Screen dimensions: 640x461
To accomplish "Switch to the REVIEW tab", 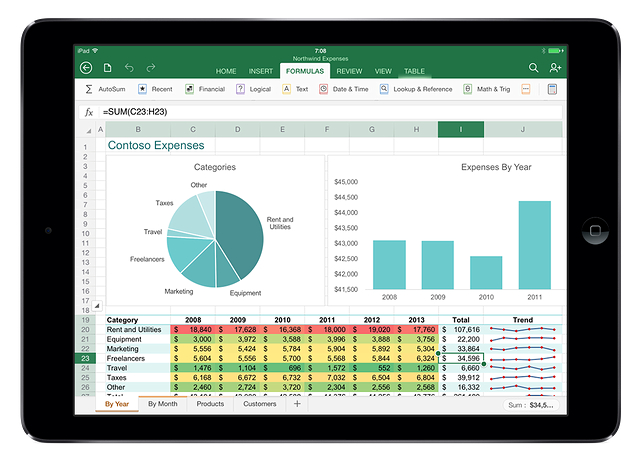I will click(x=349, y=71).
